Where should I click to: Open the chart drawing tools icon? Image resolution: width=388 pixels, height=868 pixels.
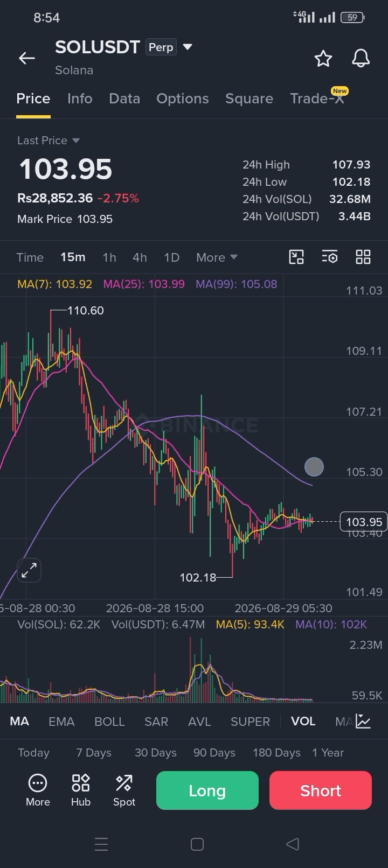click(x=296, y=257)
